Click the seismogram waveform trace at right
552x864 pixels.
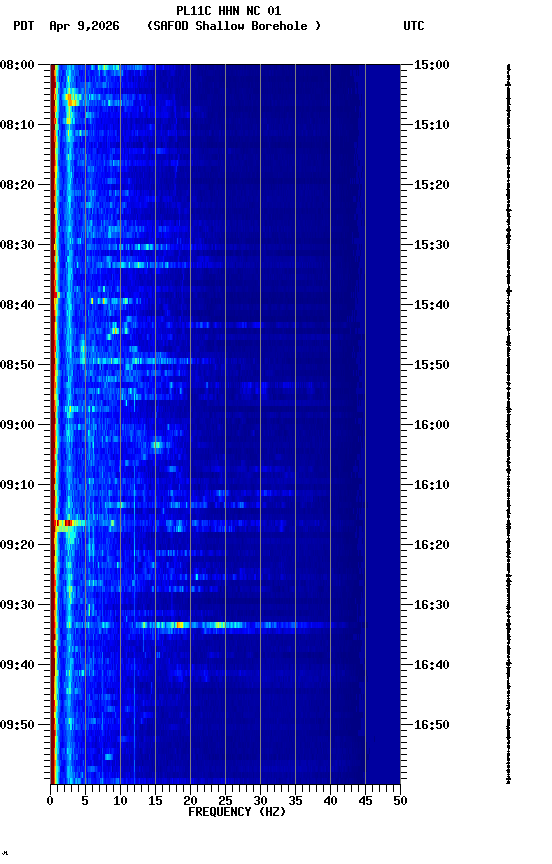coord(508,424)
